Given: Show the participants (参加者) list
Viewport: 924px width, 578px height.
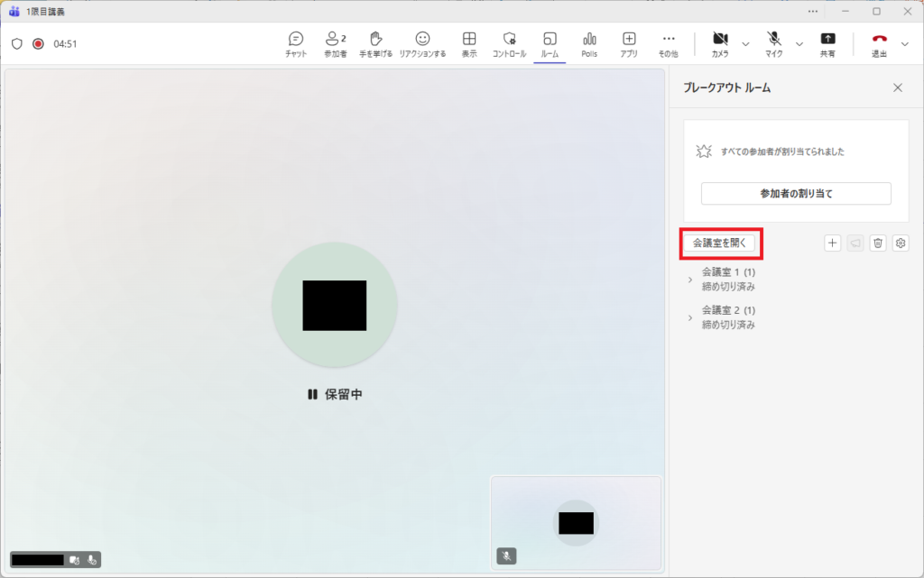Looking at the screenshot, I should (x=336, y=43).
